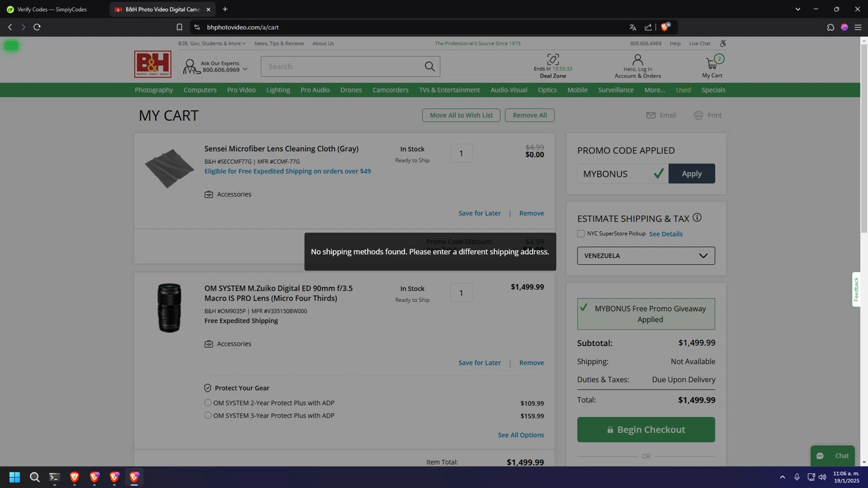Open the Photography menu
Image resolution: width=868 pixels, height=488 pixels.
tap(154, 90)
